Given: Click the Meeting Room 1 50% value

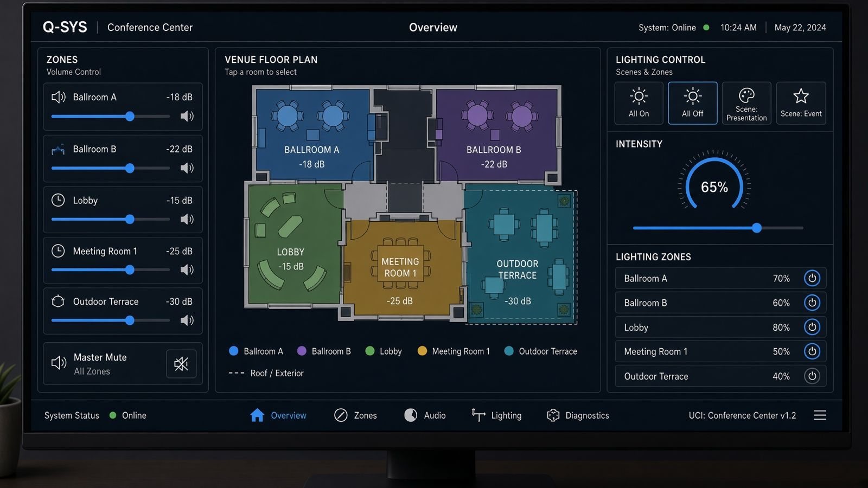Looking at the screenshot, I should coord(781,351).
